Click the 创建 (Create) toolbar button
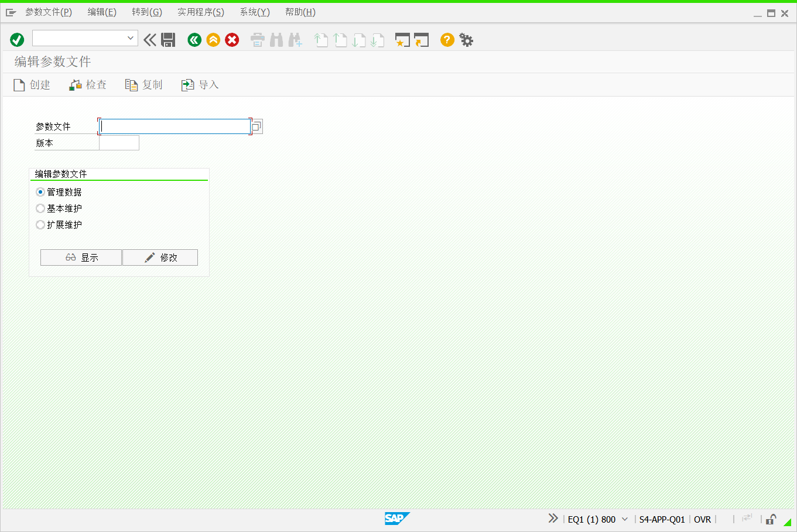 pyautogui.click(x=32, y=85)
